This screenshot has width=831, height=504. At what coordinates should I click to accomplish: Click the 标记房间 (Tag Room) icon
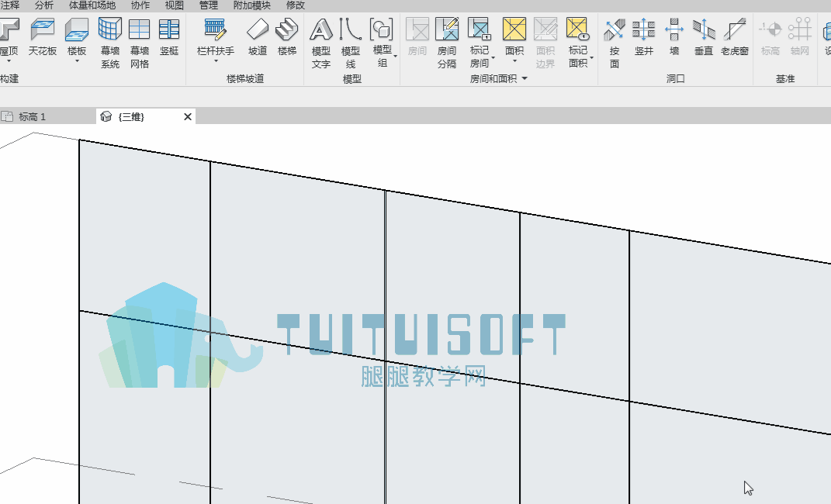point(480,29)
